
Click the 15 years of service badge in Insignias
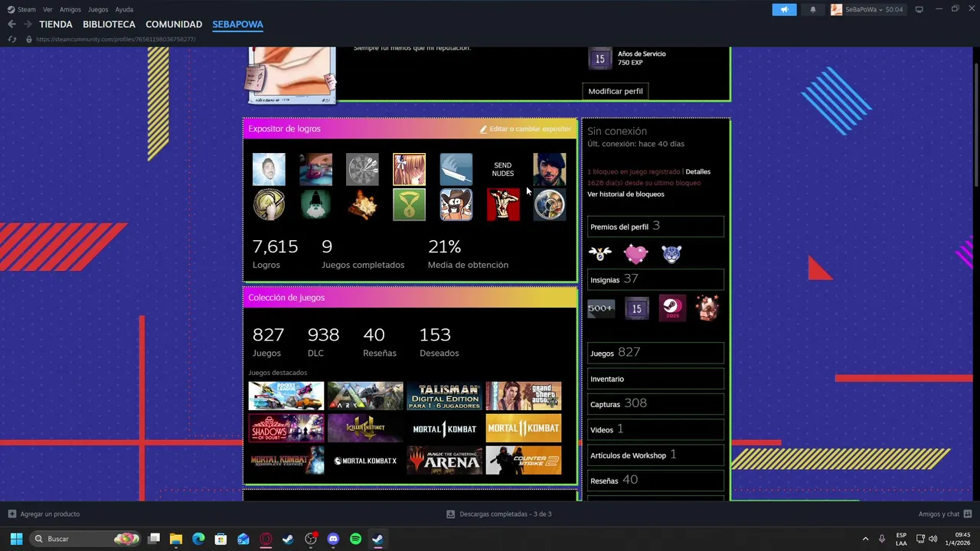pyautogui.click(x=637, y=308)
